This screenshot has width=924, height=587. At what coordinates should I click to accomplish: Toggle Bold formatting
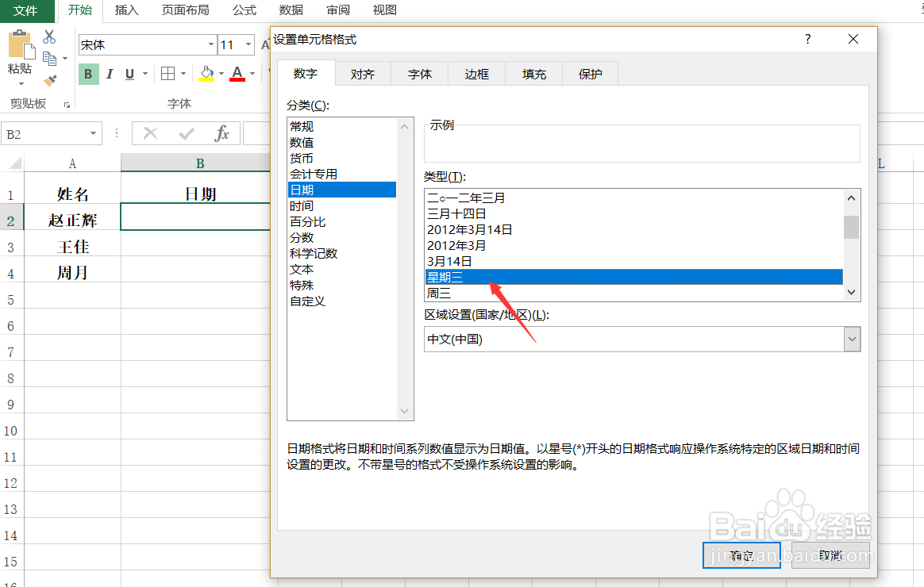[x=88, y=74]
